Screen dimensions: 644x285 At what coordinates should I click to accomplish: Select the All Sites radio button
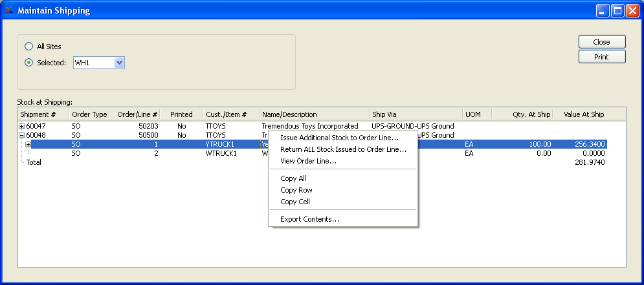click(x=28, y=47)
